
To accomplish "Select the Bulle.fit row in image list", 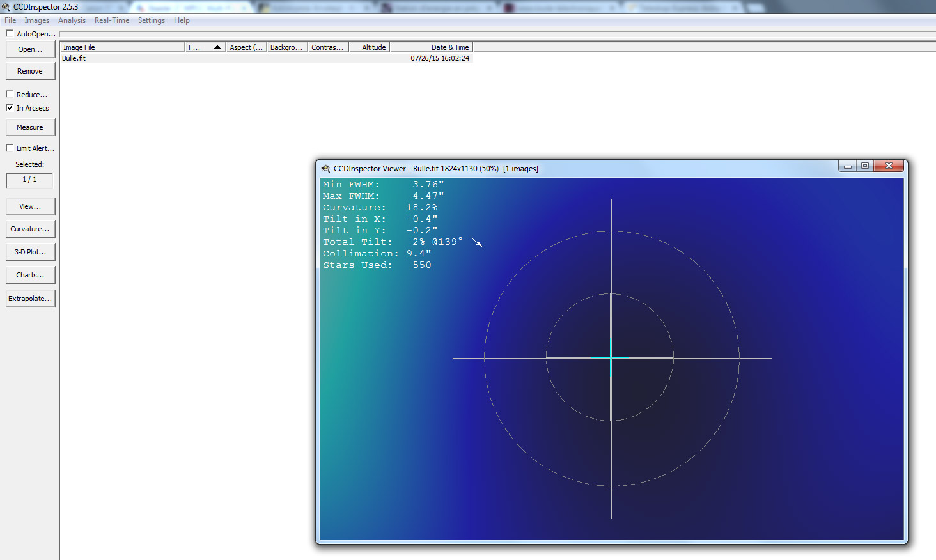I will 266,58.
